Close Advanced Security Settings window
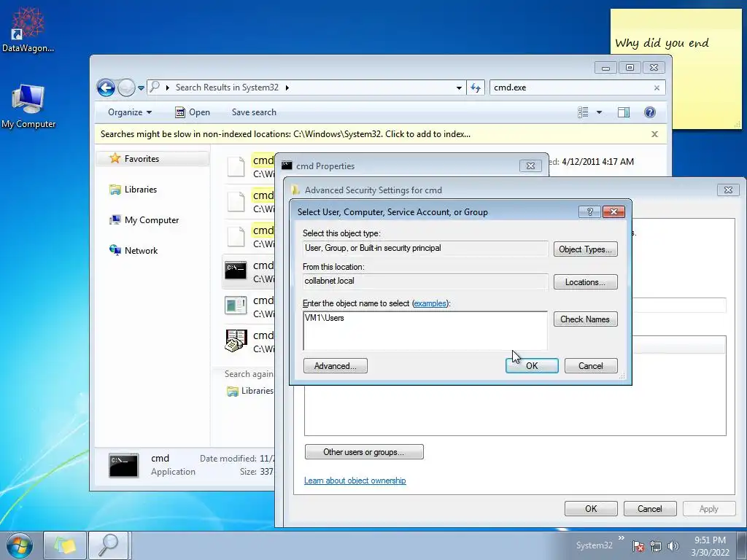This screenshot has height=560, width=747. click(x=728, y=190)
